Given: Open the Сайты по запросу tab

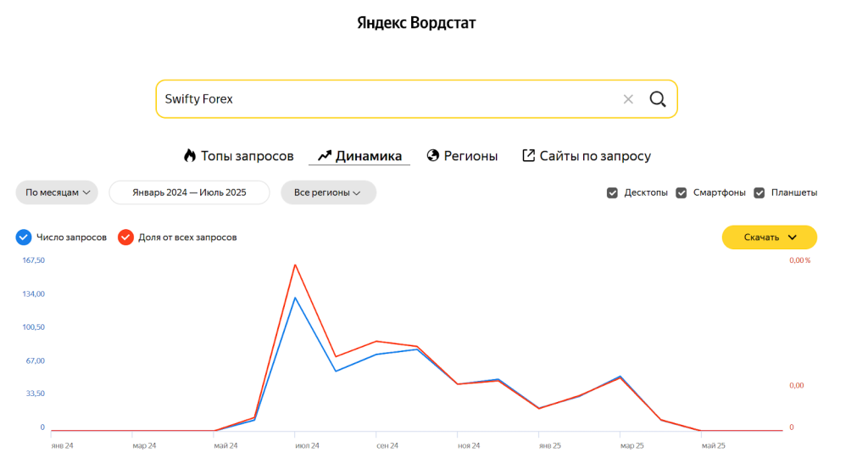Looking at the screenshot, I should (595, 156).
